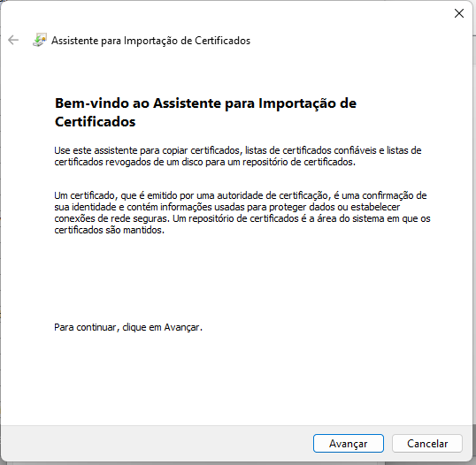Click the bold word 'Certificados' in heading
The width and height of the screenshot is (476, 465).
click(95, 122)
